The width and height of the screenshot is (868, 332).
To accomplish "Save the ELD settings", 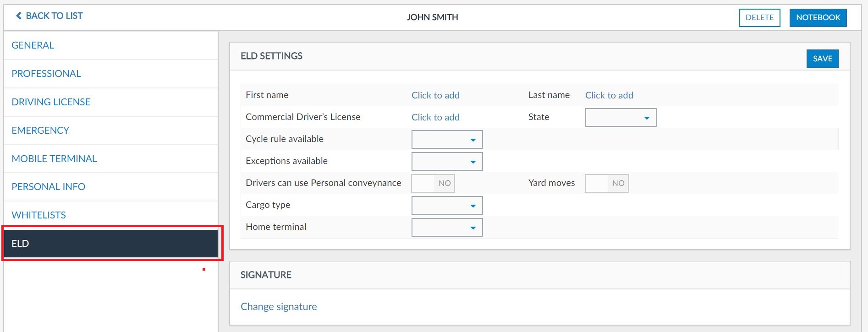I will [x=822, y=59].
